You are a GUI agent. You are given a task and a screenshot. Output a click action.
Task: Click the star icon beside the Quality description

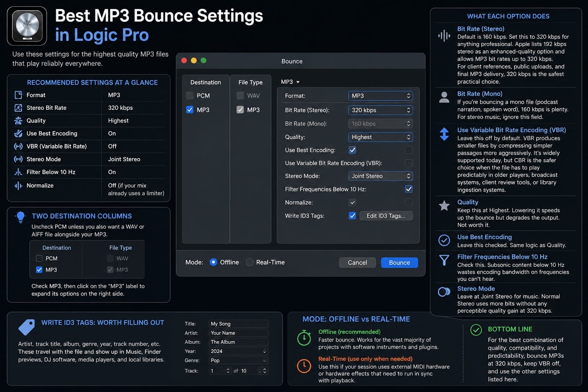coord(444,206)
